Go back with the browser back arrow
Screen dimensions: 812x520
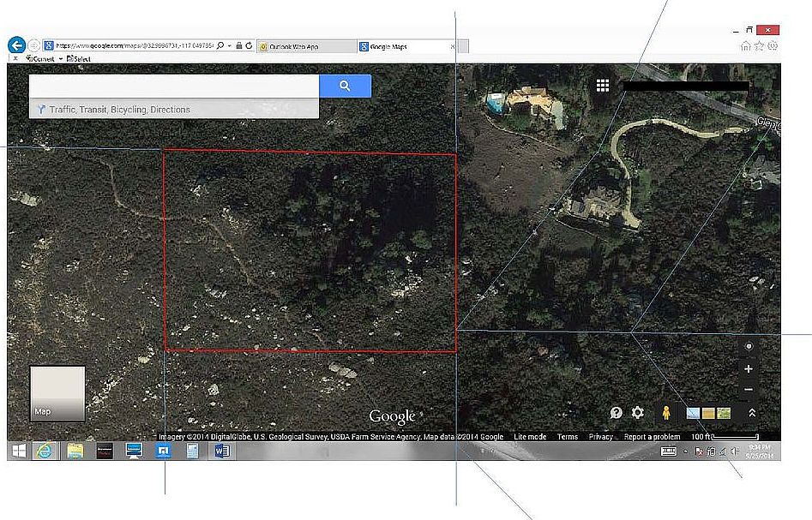[15, 45]
